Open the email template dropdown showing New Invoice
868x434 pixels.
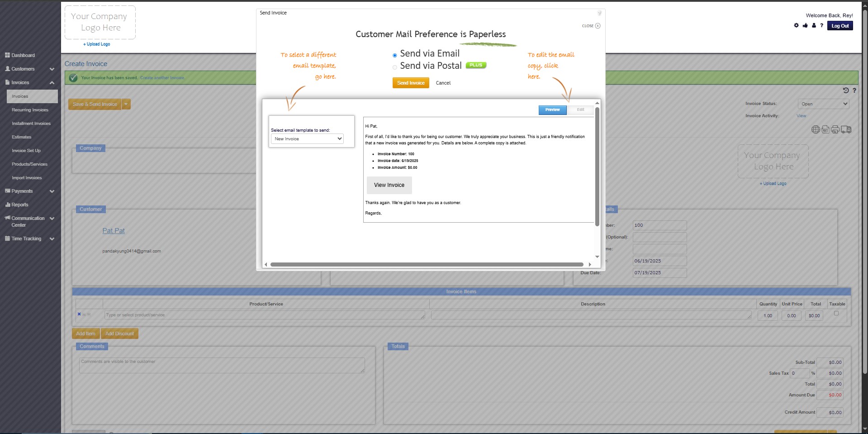click(307, 138)
